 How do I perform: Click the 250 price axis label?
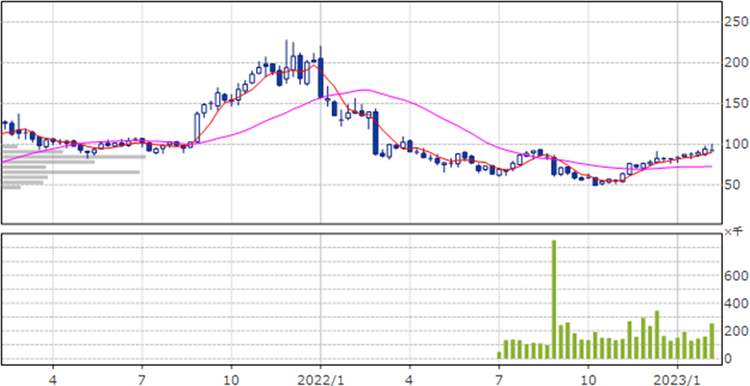(x=735, y=22)
